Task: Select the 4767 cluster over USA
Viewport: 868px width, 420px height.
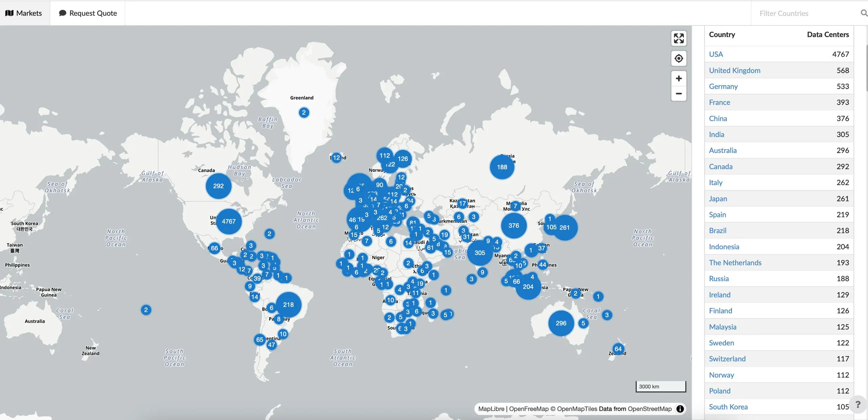Action: click(x=229, y=222)
